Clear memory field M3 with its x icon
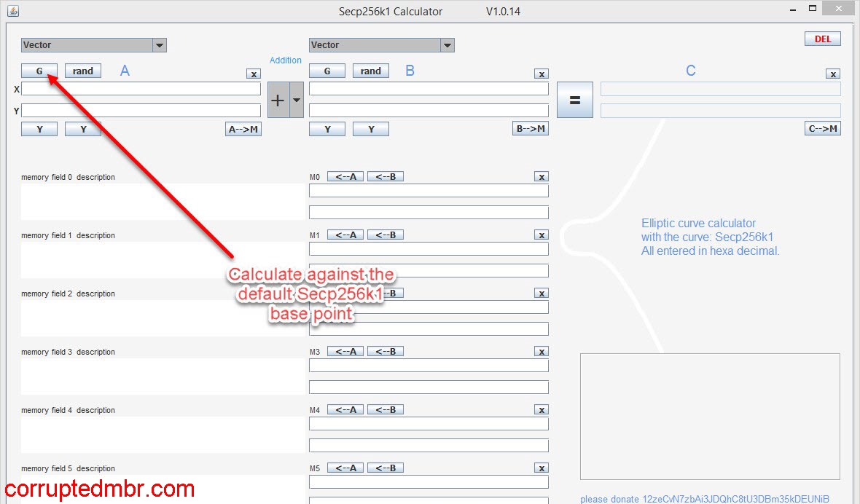This screenshot has width=860, height=504. tap(542, 351)
